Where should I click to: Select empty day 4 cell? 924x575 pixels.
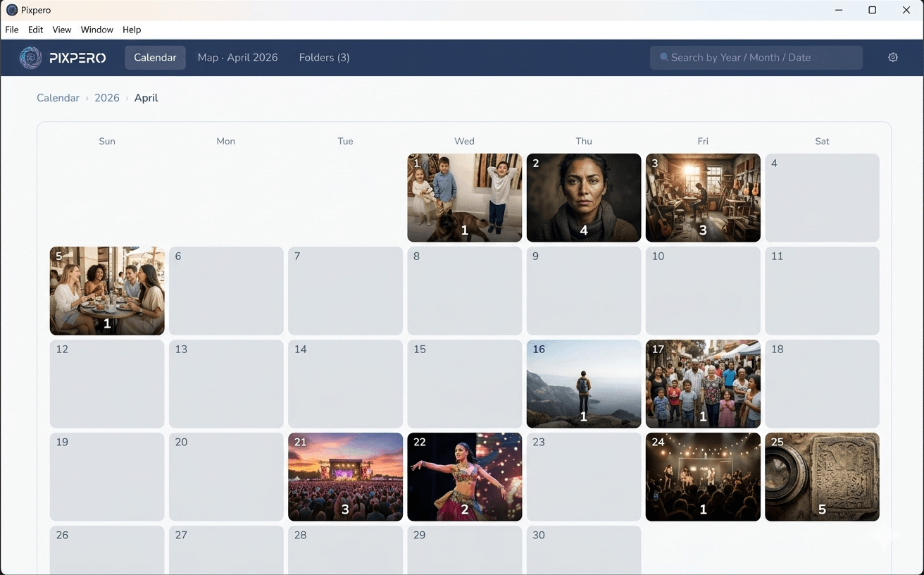pos(822,198)
